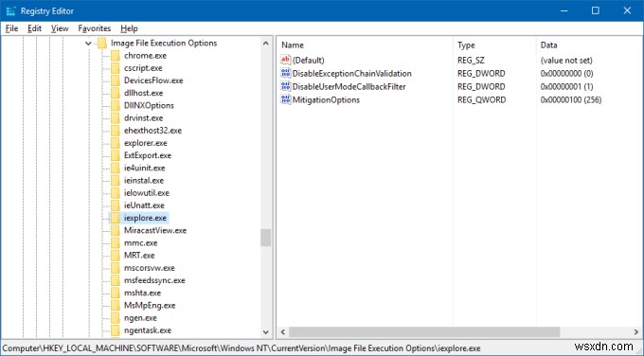Click the cscript.exe folder icon
644x356 pixels.
click(116, 68)
